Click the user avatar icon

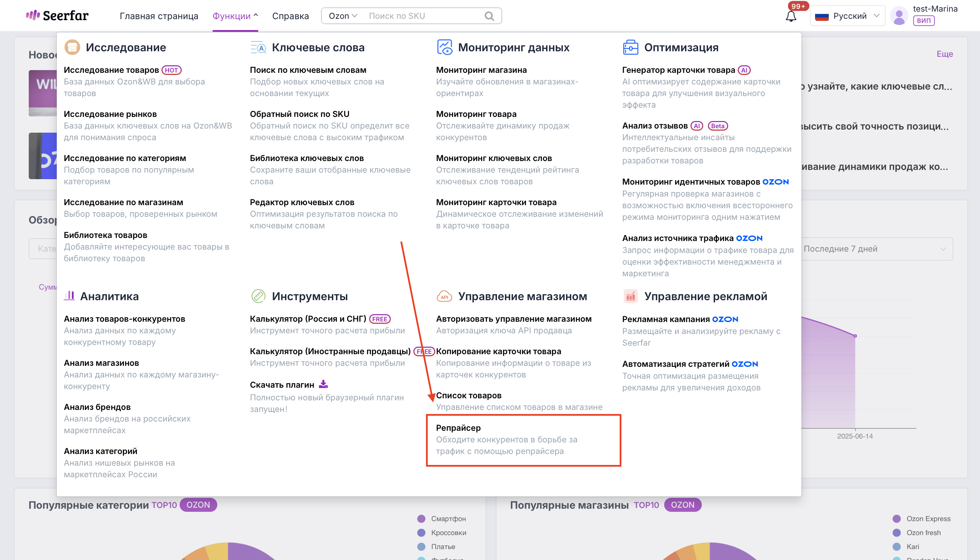tap(899, 16)
